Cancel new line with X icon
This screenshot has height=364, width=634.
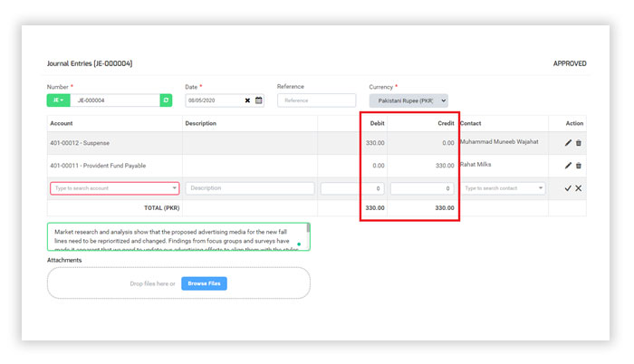point(579,188)
